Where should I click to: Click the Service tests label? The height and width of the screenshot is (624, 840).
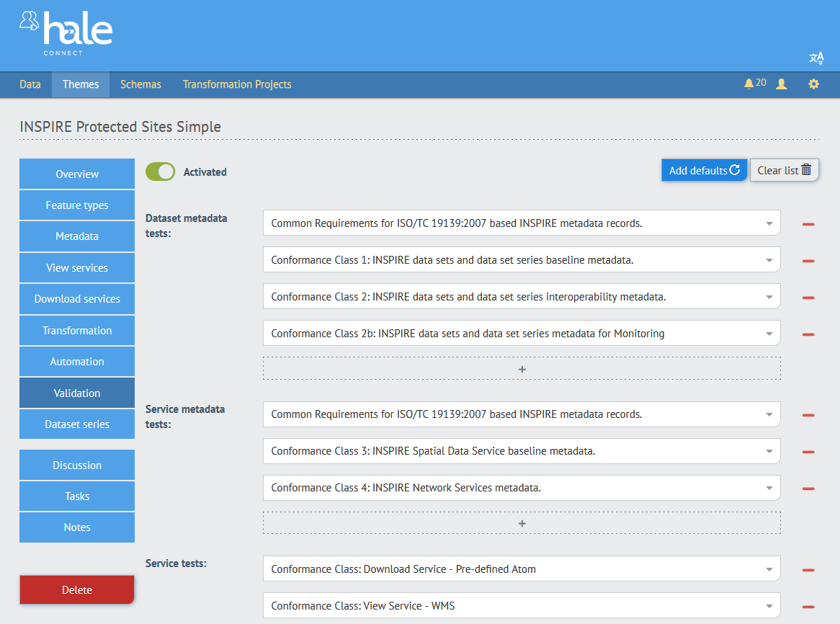point(177,563)
